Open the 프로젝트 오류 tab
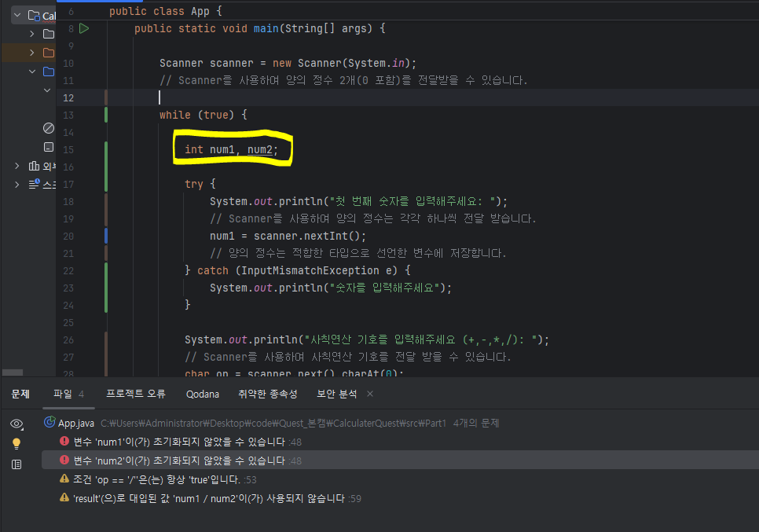Screen dimensions: 759x532 pyautogui.click(x=135, y=394)
